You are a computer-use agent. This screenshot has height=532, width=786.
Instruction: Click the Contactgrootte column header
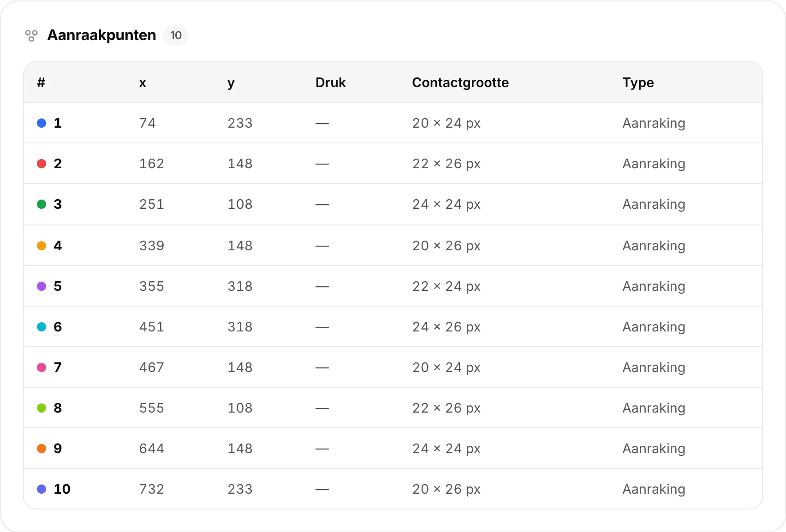click(460, 83)
